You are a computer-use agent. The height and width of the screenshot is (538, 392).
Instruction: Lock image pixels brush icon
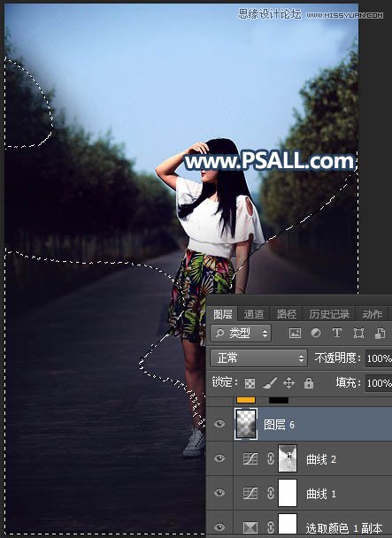(x=270, y=382)
